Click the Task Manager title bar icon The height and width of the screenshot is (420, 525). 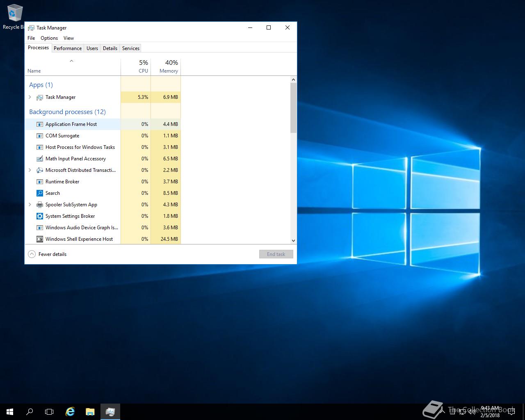31,28
